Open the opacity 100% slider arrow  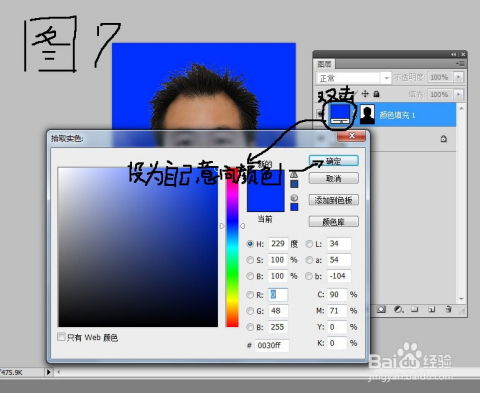(459, 77)
